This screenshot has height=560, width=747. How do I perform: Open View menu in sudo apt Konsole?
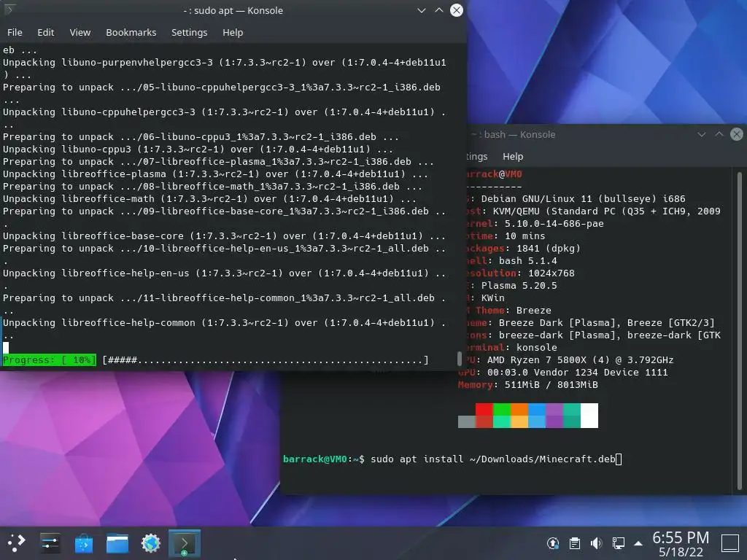[80, 32]
